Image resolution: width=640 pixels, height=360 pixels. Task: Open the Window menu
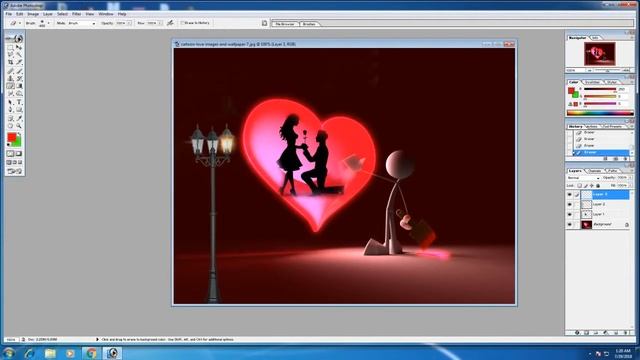coord(106,14)
